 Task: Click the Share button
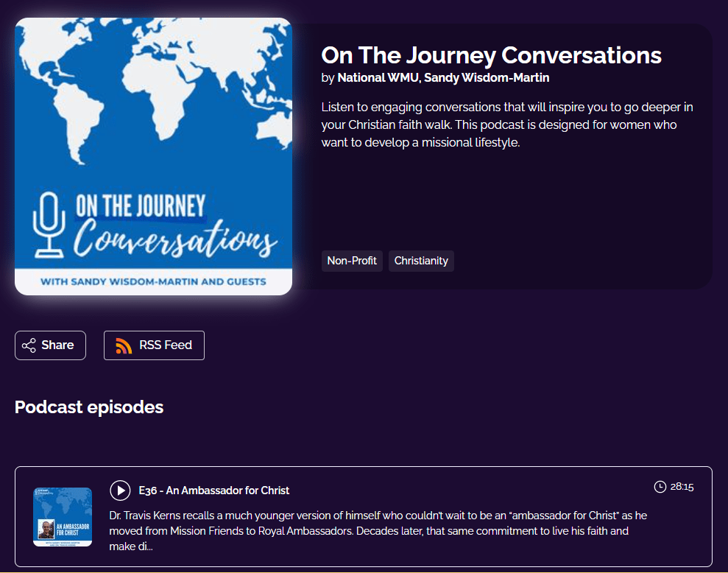tap(50, 345)
